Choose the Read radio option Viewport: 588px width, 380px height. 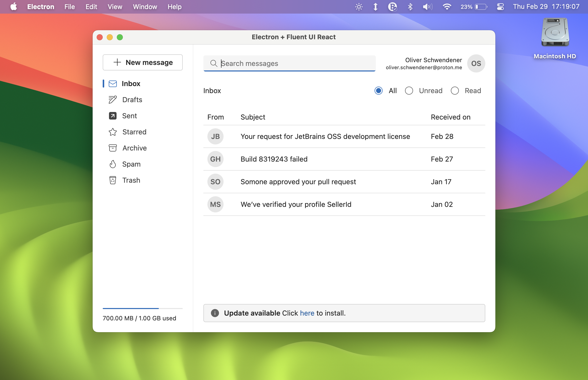455,91
